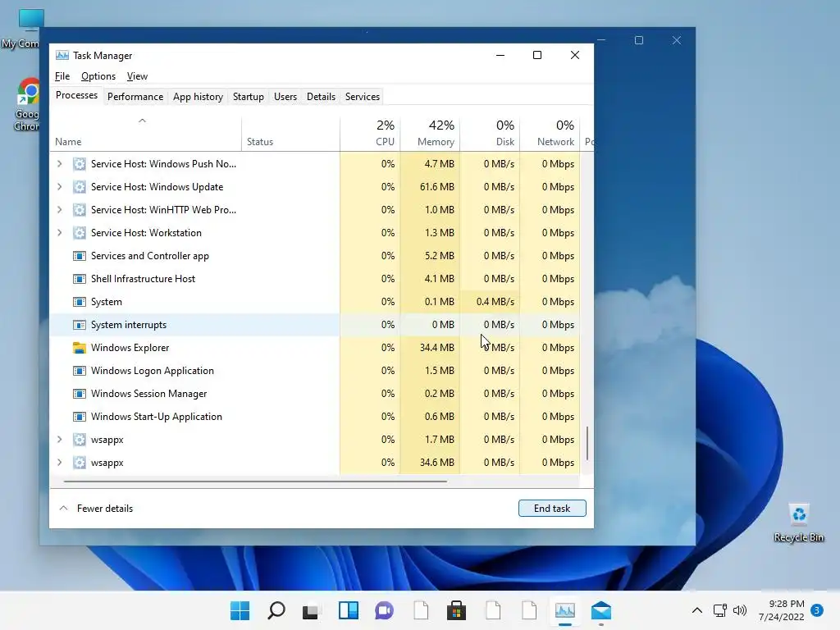The width and height of the screenshot is (840, 630).
Task: Show hidden icons tray chevron
Action: coord(697,610)
